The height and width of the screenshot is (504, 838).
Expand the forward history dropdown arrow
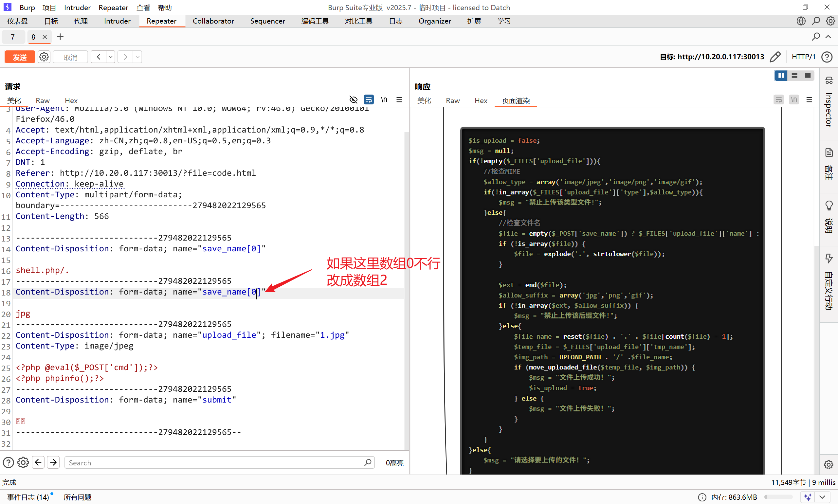[137, 57]
